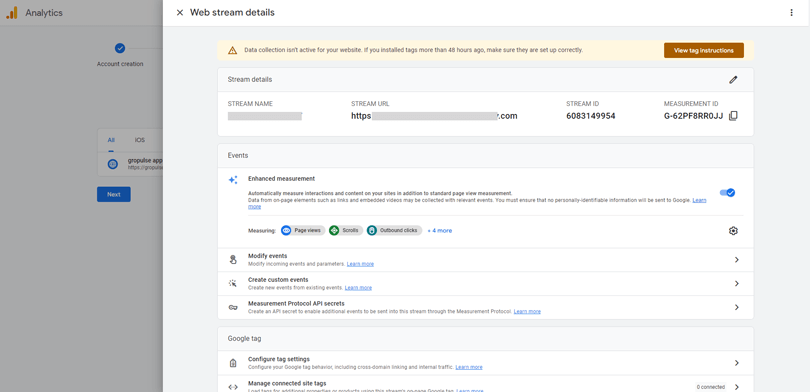Close the Web stream details panel
Screen dimensions: 810x392
(x=180, y=12)
